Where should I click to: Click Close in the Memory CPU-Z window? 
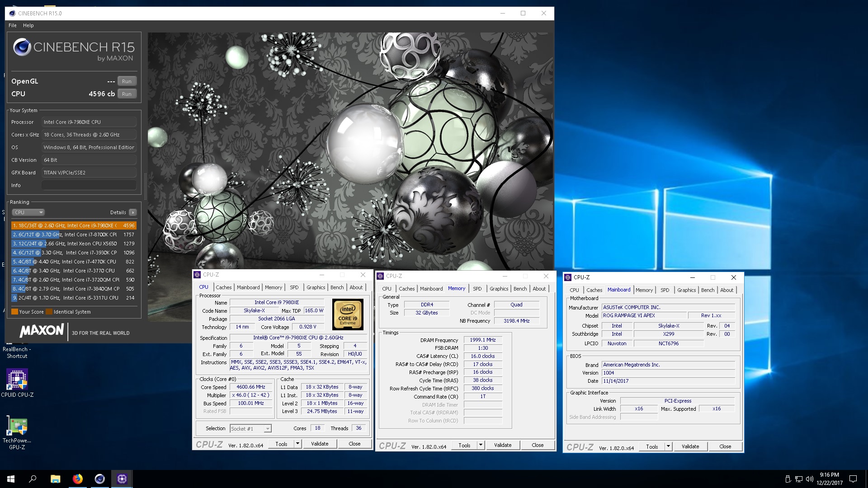pyautogui.click(x=538, y=445)
